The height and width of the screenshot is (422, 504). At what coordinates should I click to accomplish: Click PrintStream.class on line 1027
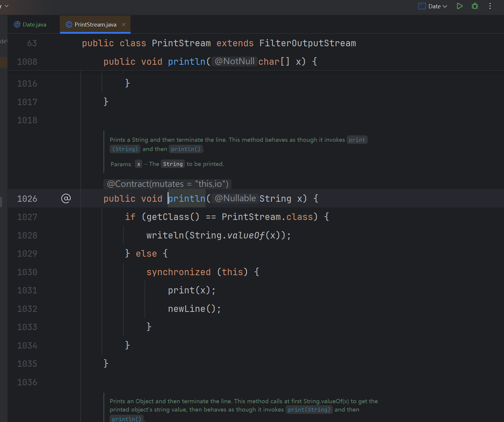267,217
